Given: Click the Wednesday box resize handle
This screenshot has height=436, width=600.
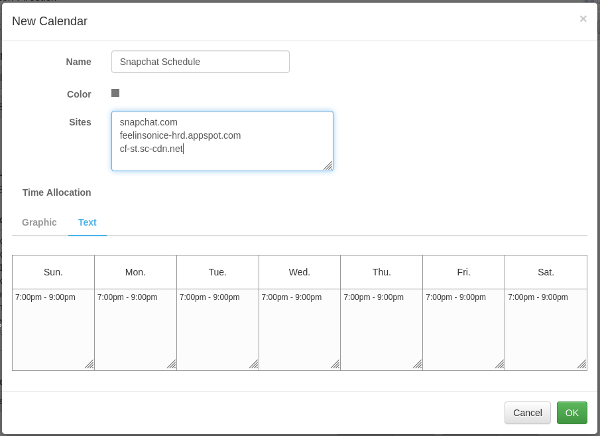Looking at the screenshot, I should click(335, 365).
